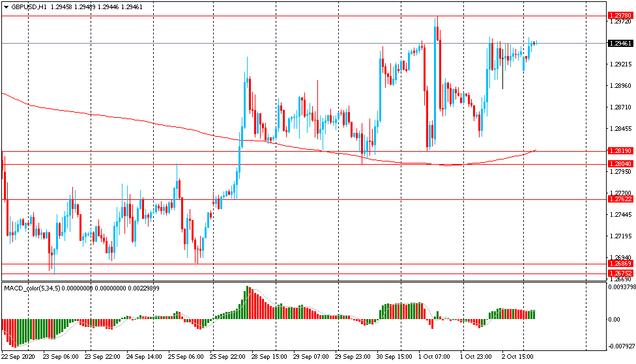Select the 23 Sep 06:00 time label

point(61,357)
